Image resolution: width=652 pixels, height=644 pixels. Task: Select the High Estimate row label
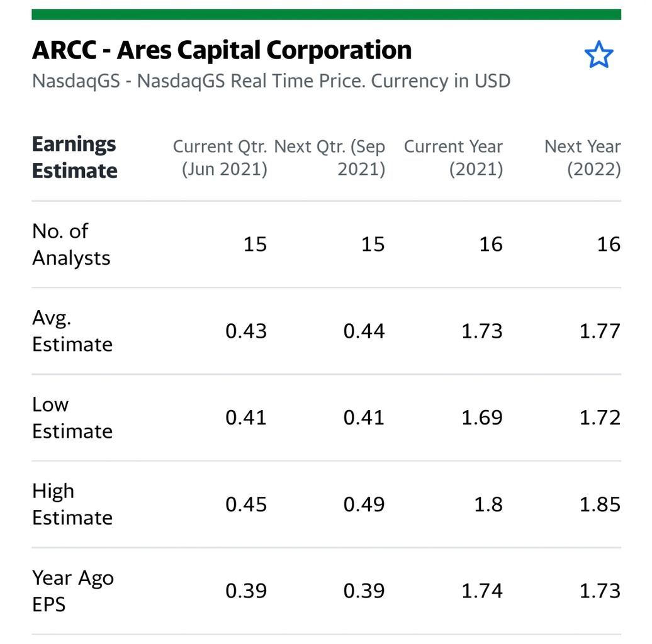pyautogui.click(x=72, y=504)
